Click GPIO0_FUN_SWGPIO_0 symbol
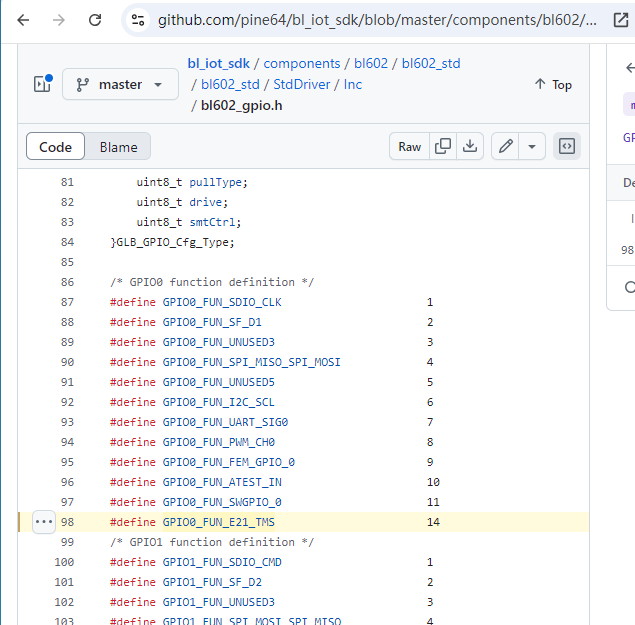 [x=222, y=502]
